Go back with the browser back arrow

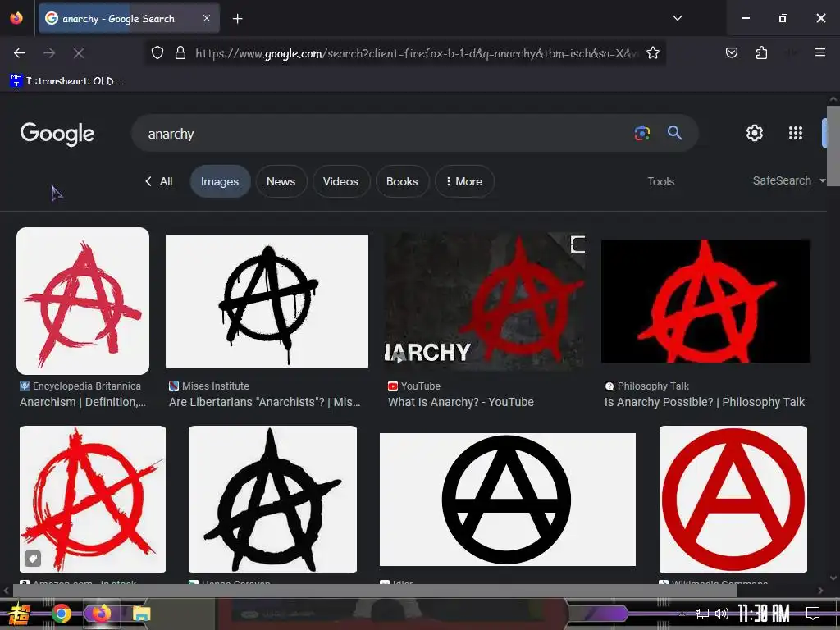[20, 53]
